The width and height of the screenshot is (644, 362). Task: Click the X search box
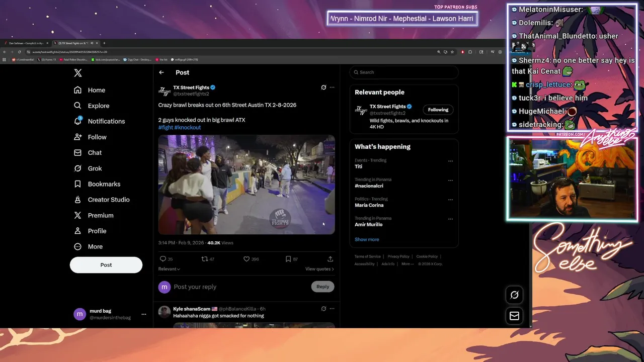tap(404, 72)
